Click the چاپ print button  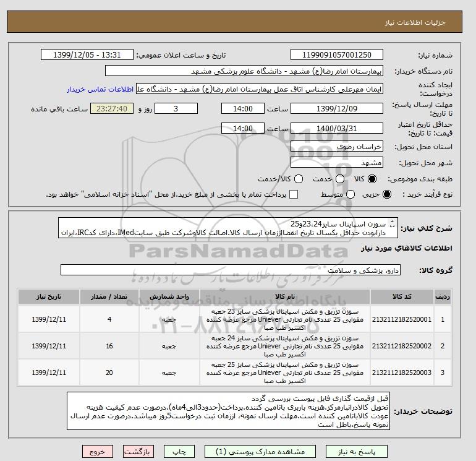point(179,452)
